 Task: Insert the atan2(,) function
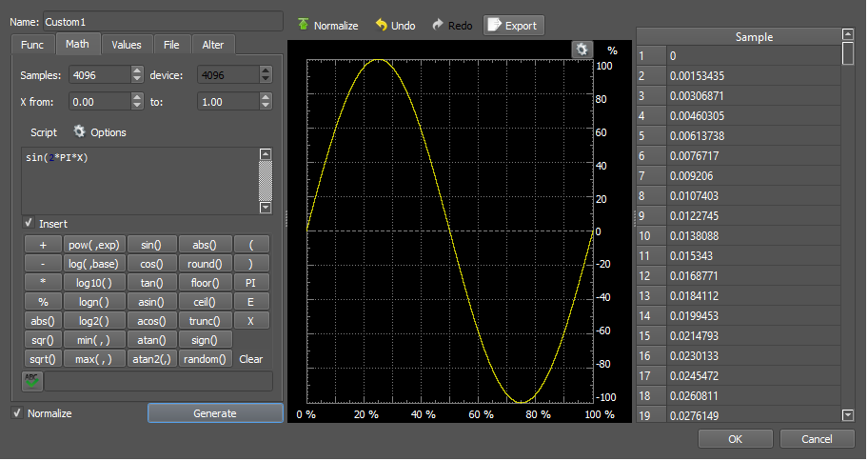151,359
